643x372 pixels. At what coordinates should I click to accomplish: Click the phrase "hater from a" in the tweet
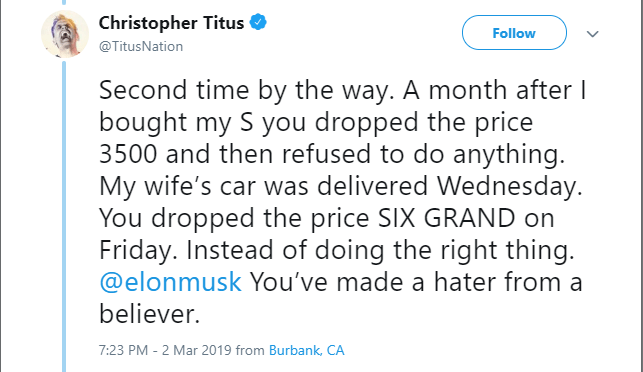coord(508,282)
